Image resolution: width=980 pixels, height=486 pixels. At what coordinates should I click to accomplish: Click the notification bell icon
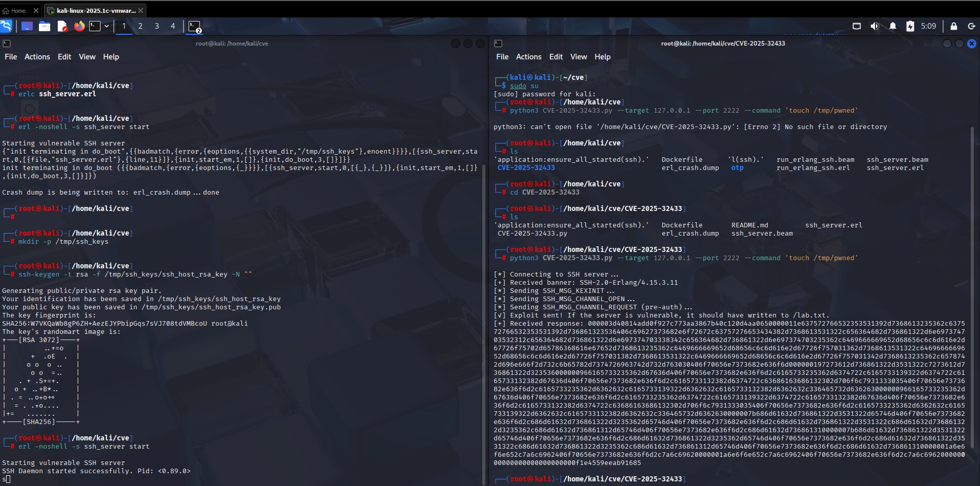click(892, 26)
